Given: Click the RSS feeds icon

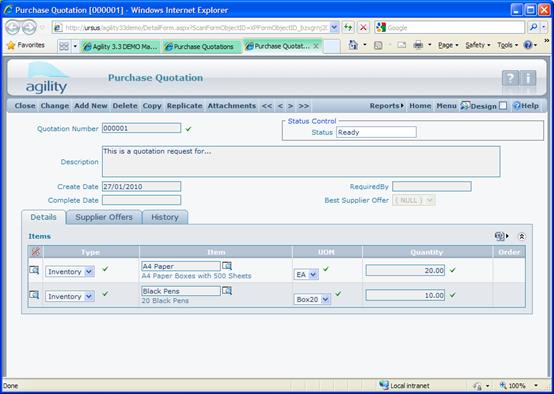Looking at the screenshot, I should 378,45.
